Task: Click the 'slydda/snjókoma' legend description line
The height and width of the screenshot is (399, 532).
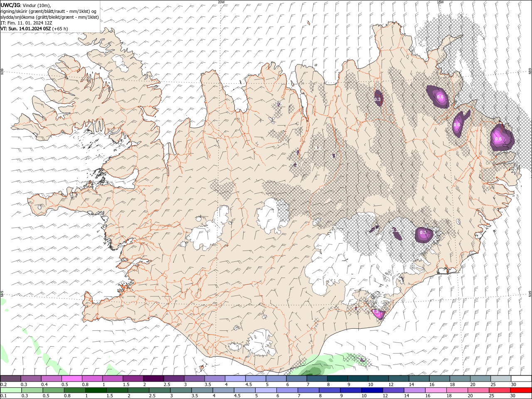Action: (49, 17)
